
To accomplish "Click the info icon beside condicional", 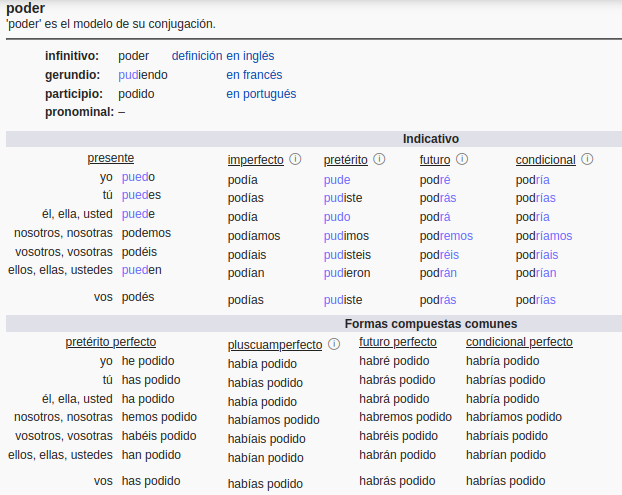I will click(x=587, y=159).
